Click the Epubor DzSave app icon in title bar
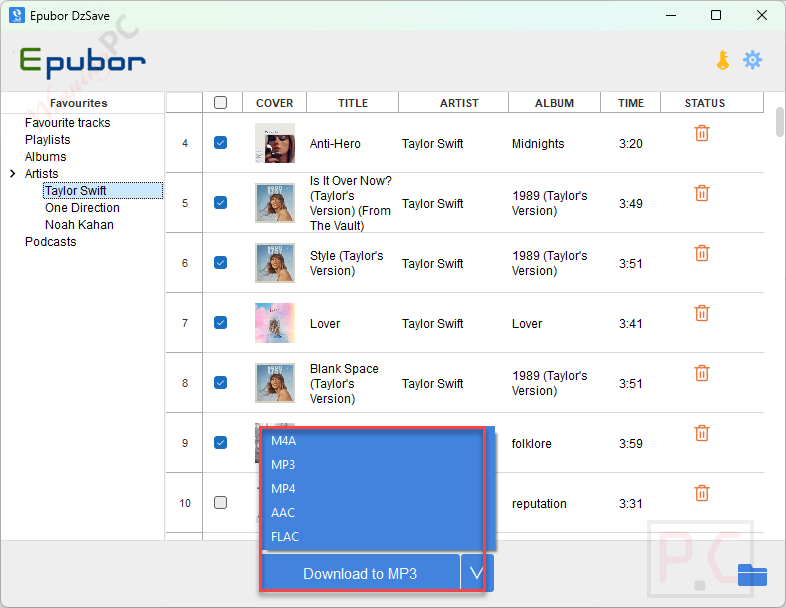 tap(17, 15)
